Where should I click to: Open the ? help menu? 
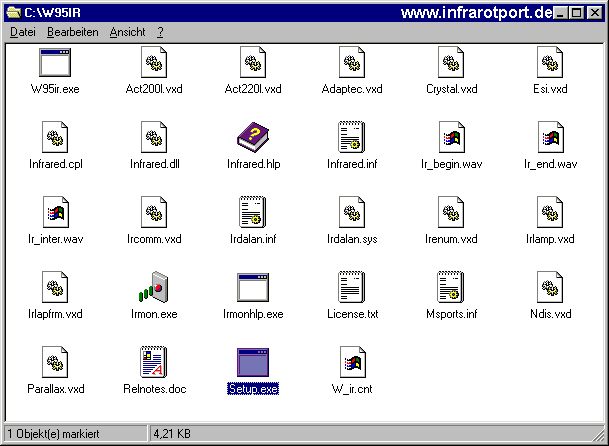point(160,32)
